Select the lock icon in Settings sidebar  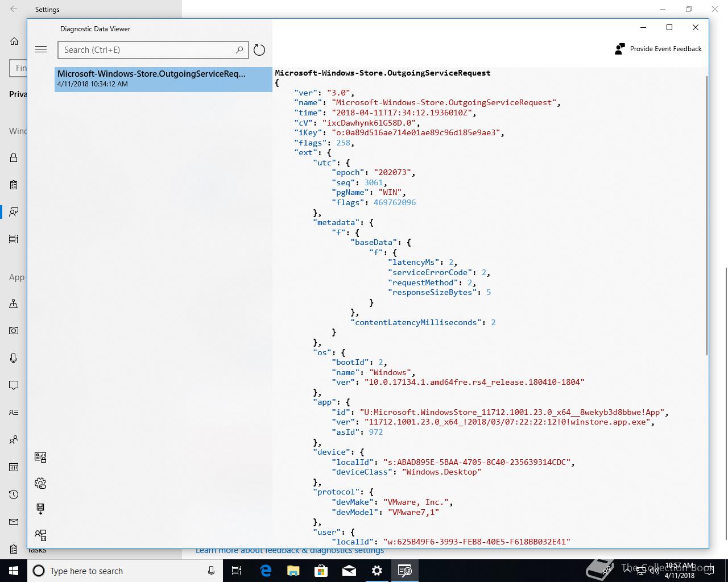point(14,158)
